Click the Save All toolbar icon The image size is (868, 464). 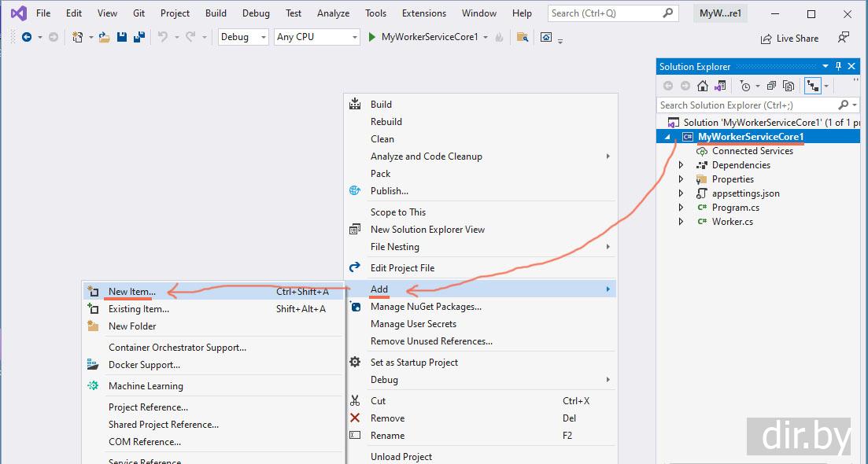click(x=139, y=37)
